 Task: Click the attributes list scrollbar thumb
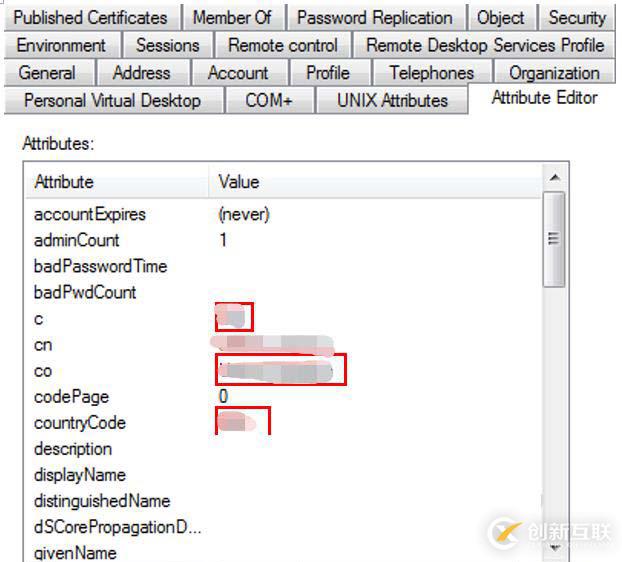click(x=554, y=239)
